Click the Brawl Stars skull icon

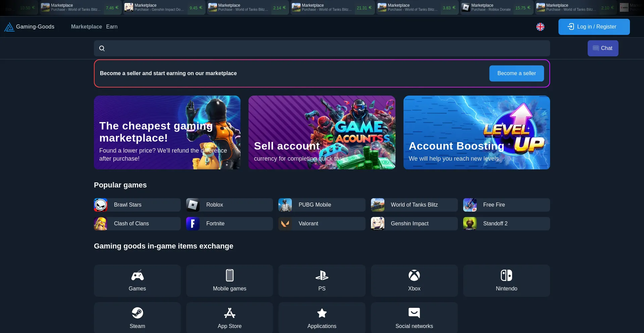(x=101, y=205)
